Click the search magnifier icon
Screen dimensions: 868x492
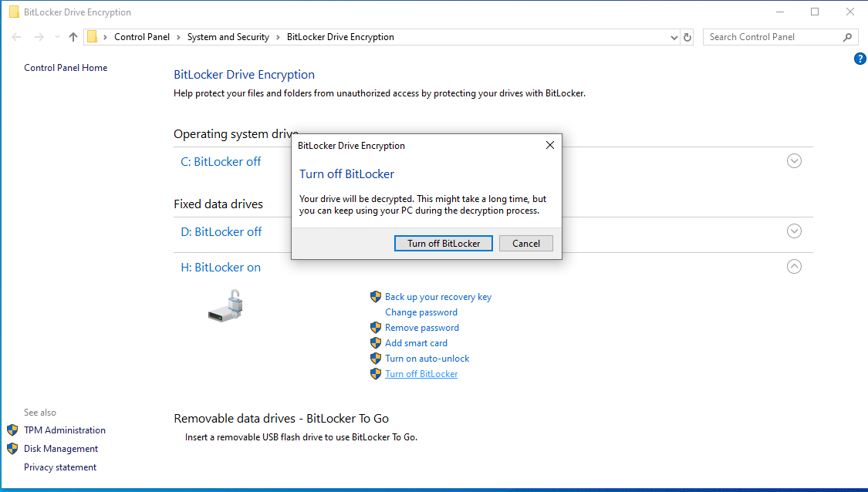[847, 37]
